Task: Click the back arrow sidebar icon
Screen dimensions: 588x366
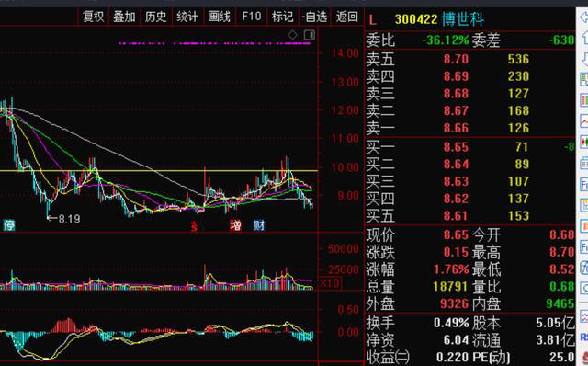Action: [x=584, y=17]
